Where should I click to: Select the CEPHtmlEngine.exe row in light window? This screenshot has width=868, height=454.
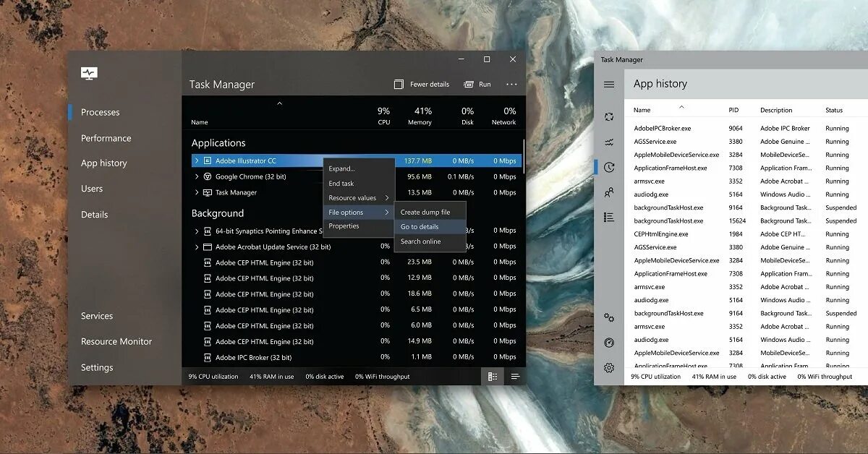point(746,234)
